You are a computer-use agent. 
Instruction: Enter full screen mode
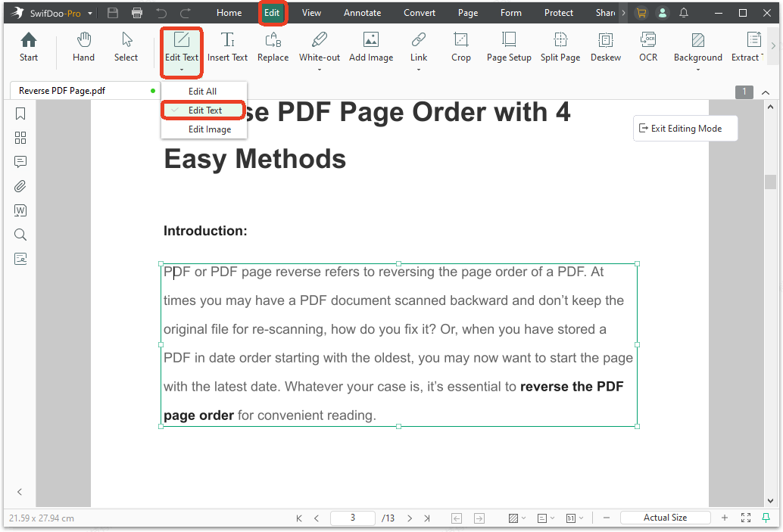pyautogui.click(x=746, y=518)
